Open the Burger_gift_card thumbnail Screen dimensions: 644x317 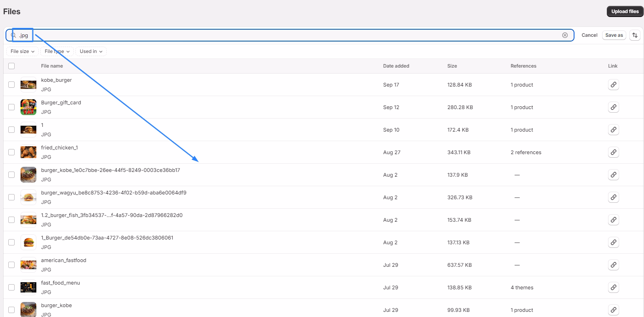(28, 107)
